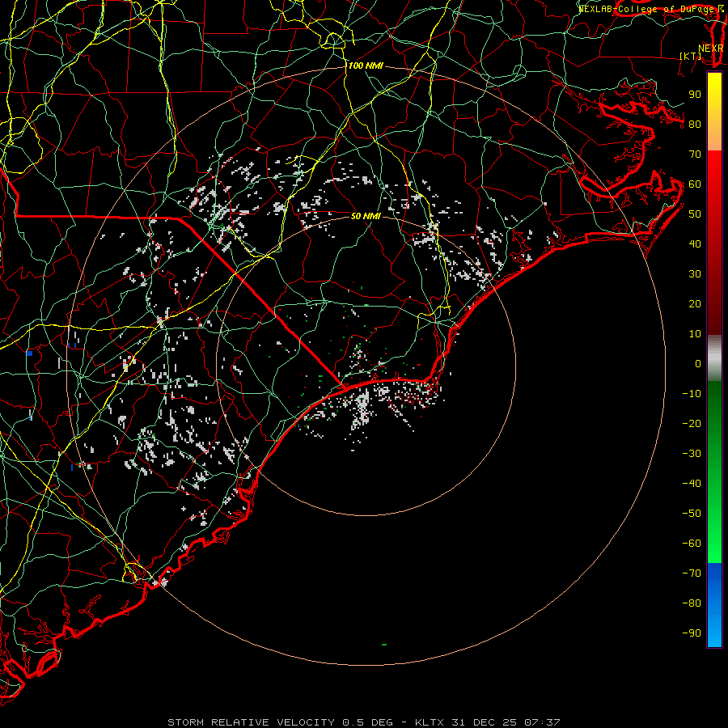
Task: Click the "31 DEC 25" date text
Action: click(485, 722)
